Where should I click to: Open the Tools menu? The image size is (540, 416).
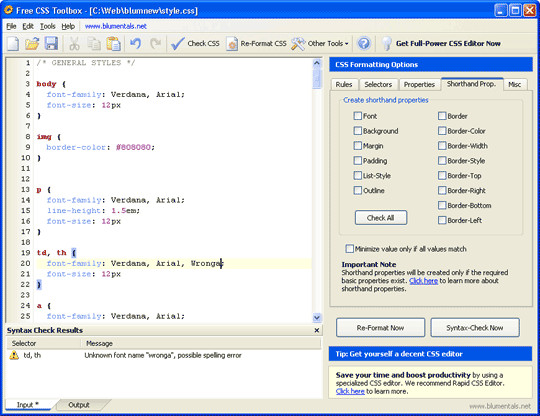coord(48,26)
